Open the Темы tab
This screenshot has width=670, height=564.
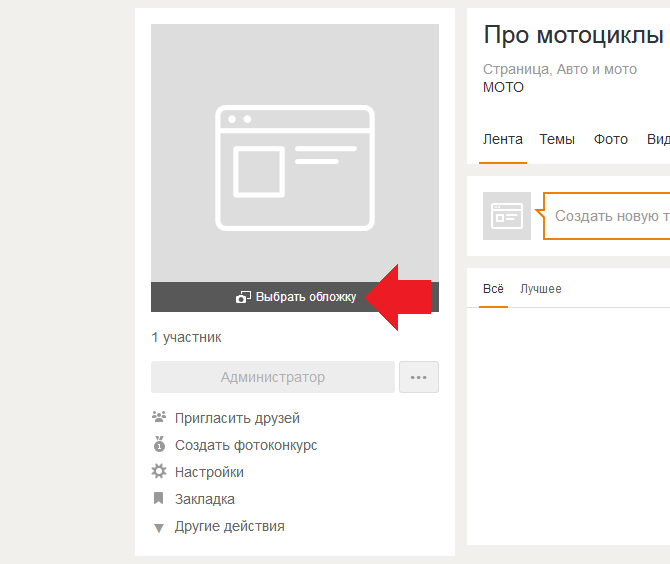[557, 139]
